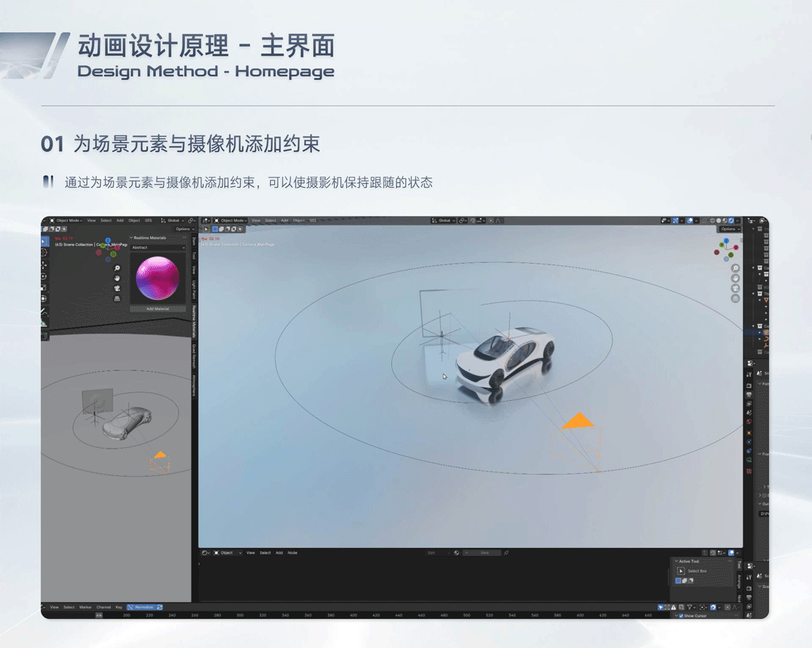This screenshot has height=648, width=812.
Task: Select the Rotate tool in left toolbar
Action: tap(44, 276)
